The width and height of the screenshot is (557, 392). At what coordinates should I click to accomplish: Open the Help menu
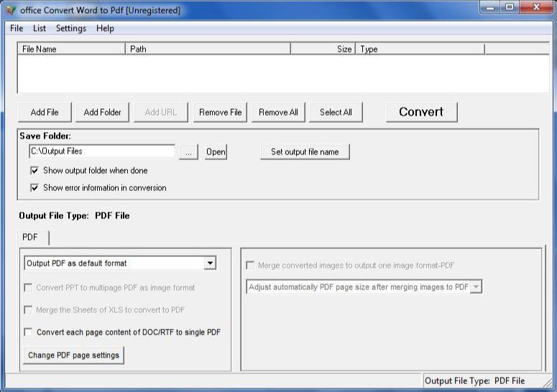click(105, 29)
